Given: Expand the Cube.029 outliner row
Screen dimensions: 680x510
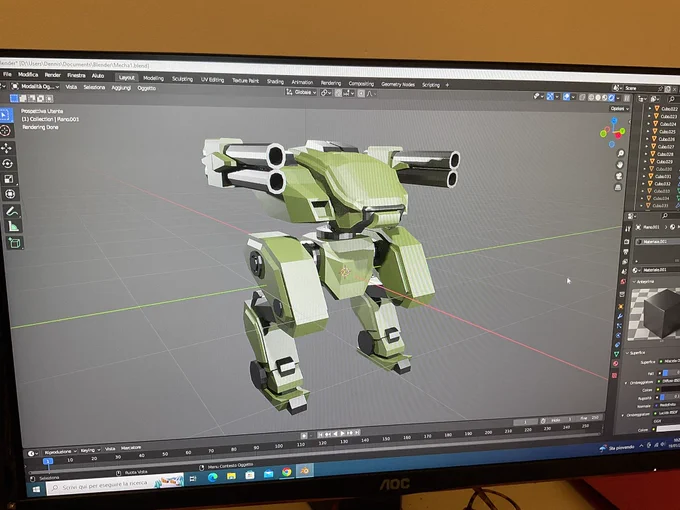Looking at the screenshot, I should [x=646, y=161].
